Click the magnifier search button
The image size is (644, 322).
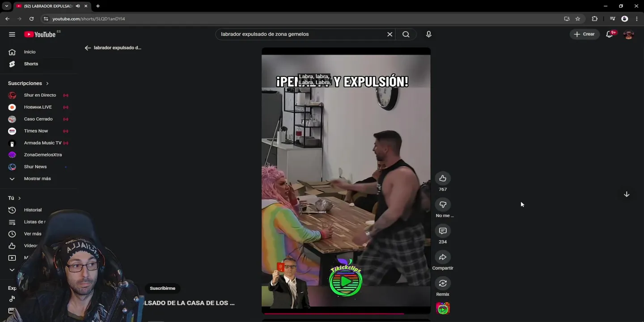pyautogui.click(x=406, y=34)
